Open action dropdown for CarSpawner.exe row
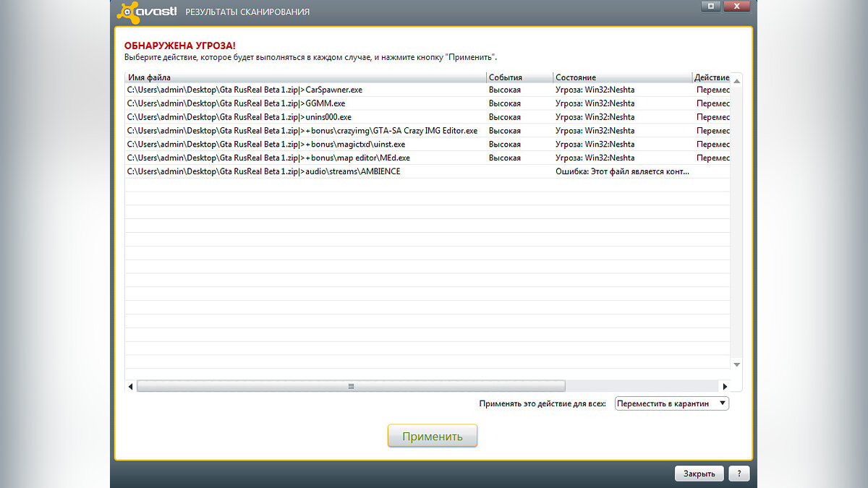This screenshot has width=868, height=488. click(x=712, y=90)
